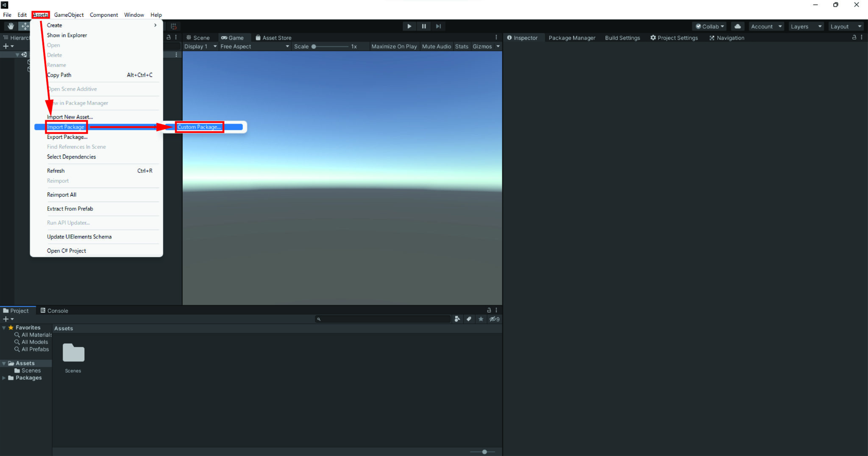The image size is (868, 456).
Task: Toggle Maximize On Play in Game view
Action: coord(394,47)
